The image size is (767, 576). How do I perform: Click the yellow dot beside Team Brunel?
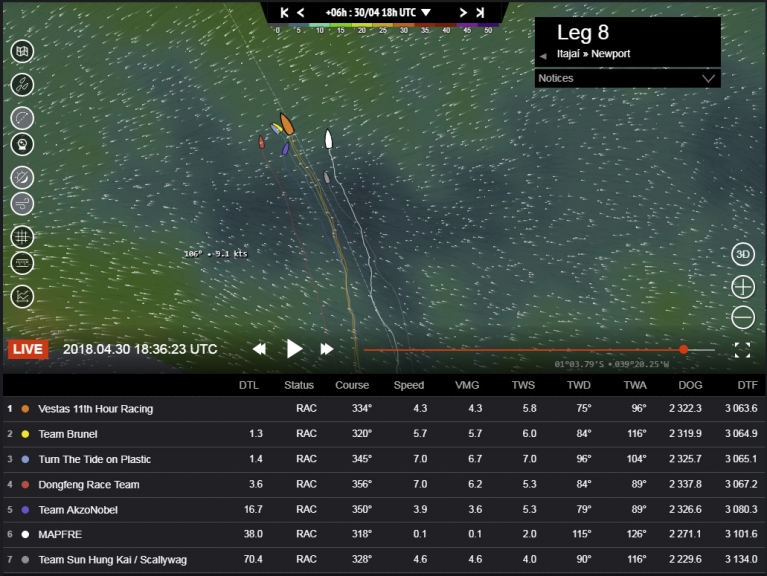click(x=25, y=434)
